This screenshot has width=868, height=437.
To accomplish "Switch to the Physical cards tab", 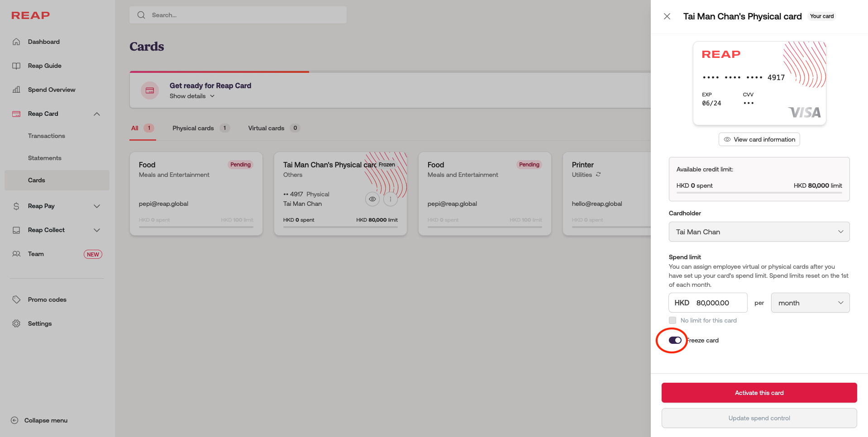I will pos(201,128).
